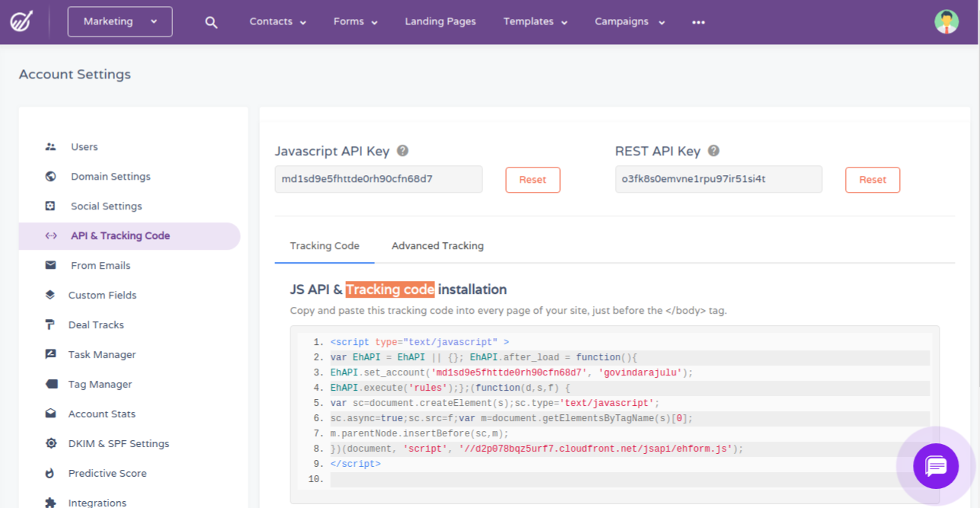Click the Predictive Score flame icon
Viewport: 980px width, 508px height.
tap(51, 474)
